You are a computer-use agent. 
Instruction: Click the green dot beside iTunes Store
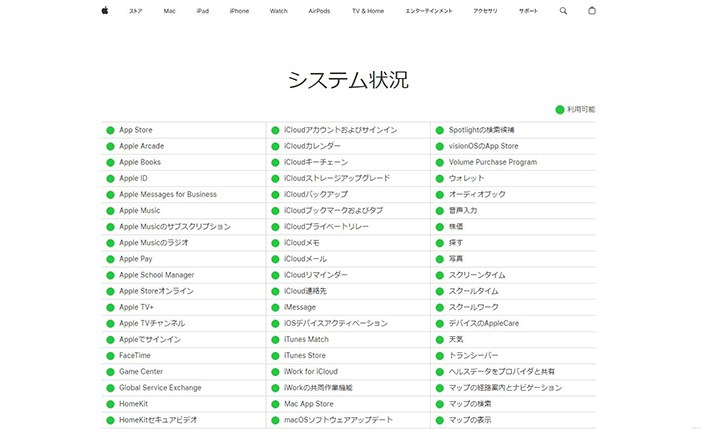[275, 356]
